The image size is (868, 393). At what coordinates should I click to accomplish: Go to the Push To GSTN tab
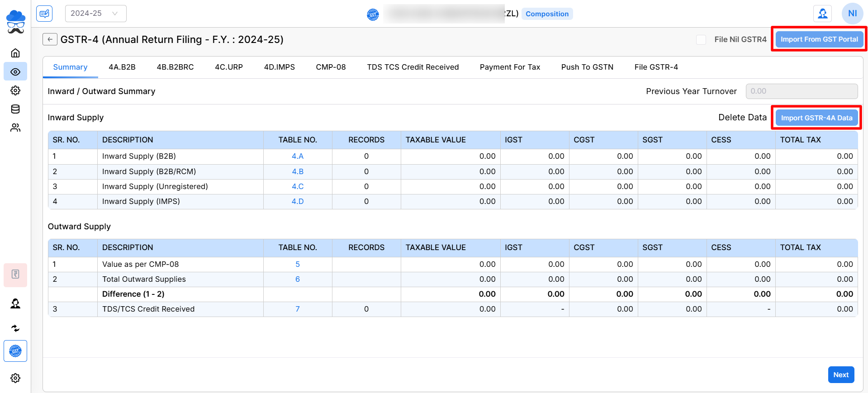(x=587, y=67)
